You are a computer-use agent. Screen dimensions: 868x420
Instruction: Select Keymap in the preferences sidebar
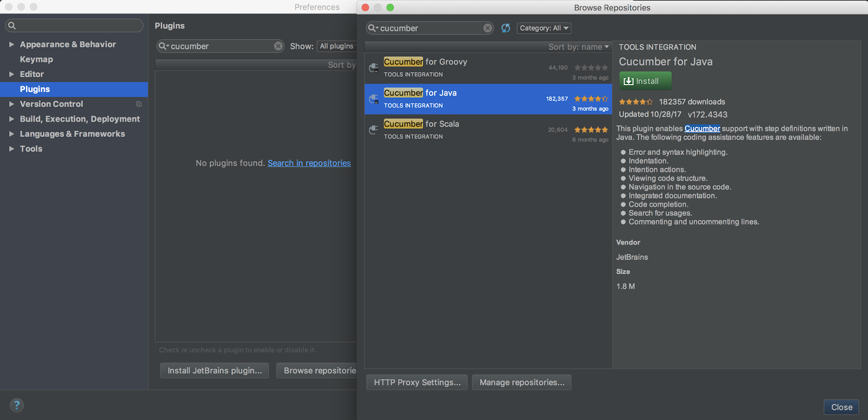point(36,59)
